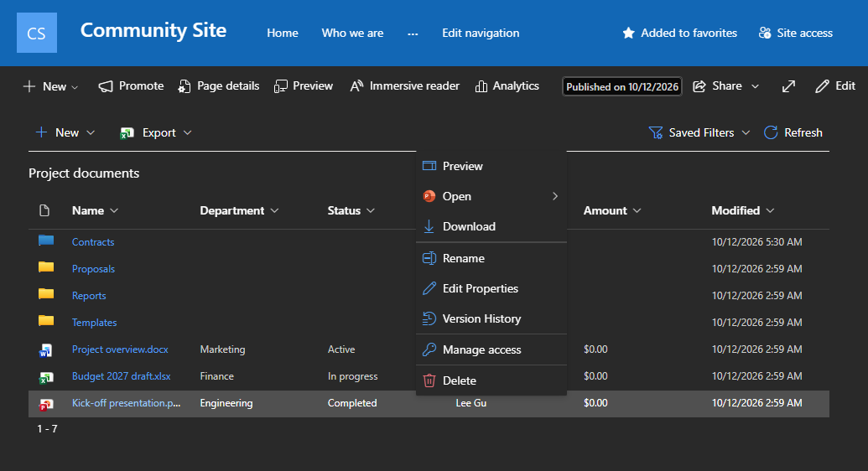This screenshot has height=471, width=868.
Task: Choose Preview in the context menu
Action: point(491,166)
